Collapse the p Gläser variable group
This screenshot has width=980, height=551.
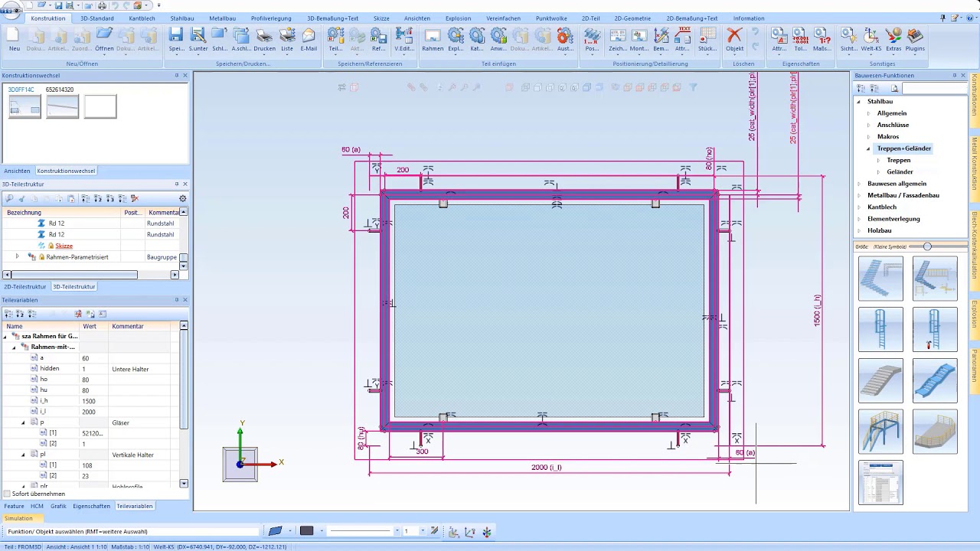pos(23,422)
